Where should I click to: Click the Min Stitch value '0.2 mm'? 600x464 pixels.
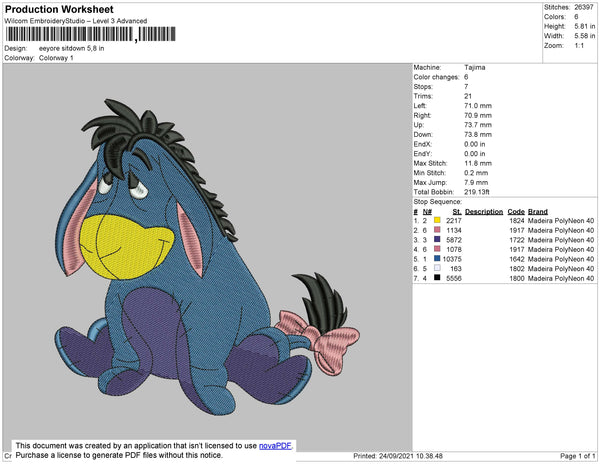point(476,173)
